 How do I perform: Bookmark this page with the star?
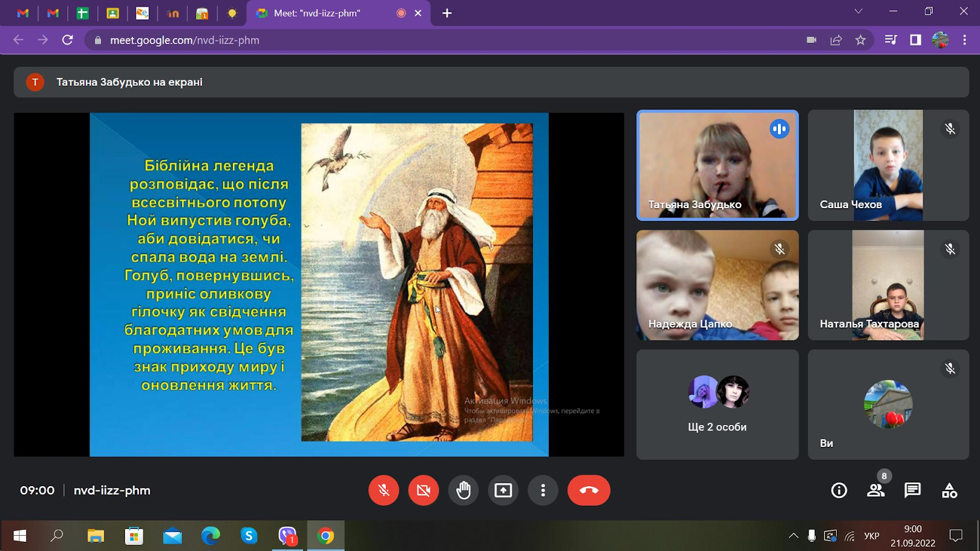point(861,40)
